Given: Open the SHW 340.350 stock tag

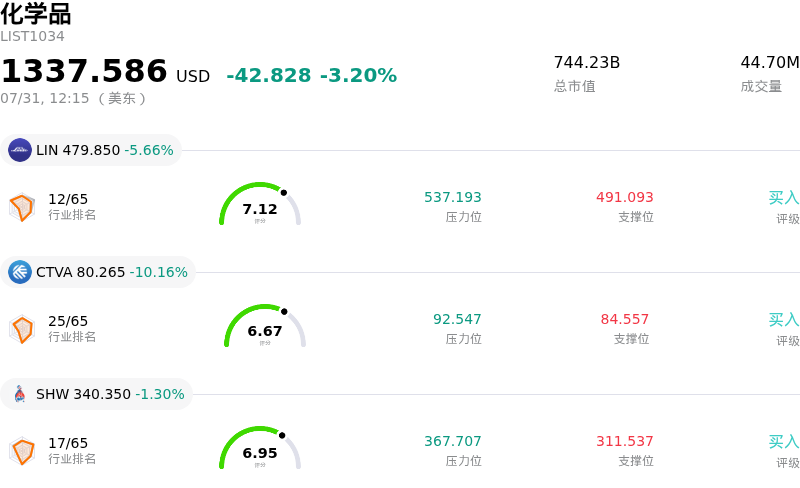Looking at the screenshot, I should click(96, 394).
